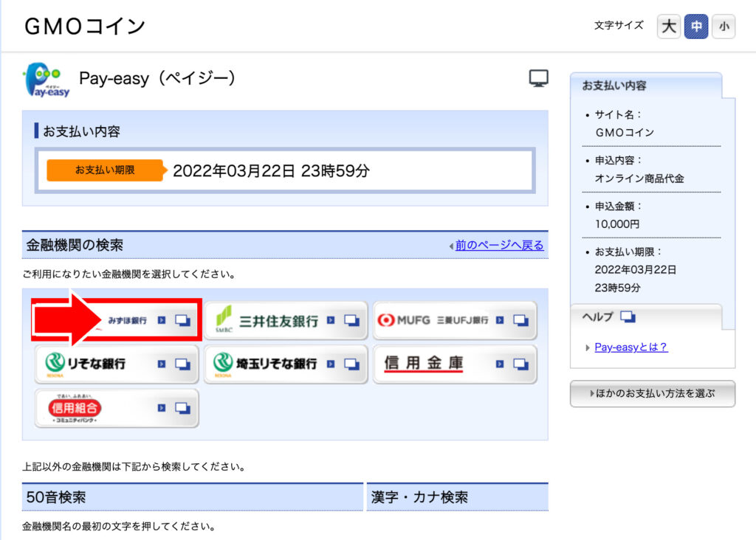The height and width of the screenshot is (540, 756).
Task: Click blue arrow icon on みずほ銀行 button
Action: coord(162,320)
